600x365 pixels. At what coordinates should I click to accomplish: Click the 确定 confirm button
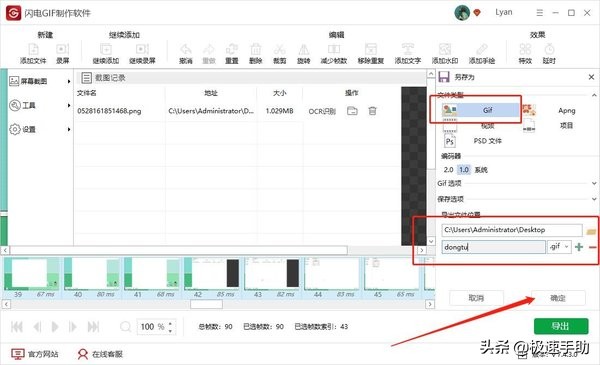[558, 298]
